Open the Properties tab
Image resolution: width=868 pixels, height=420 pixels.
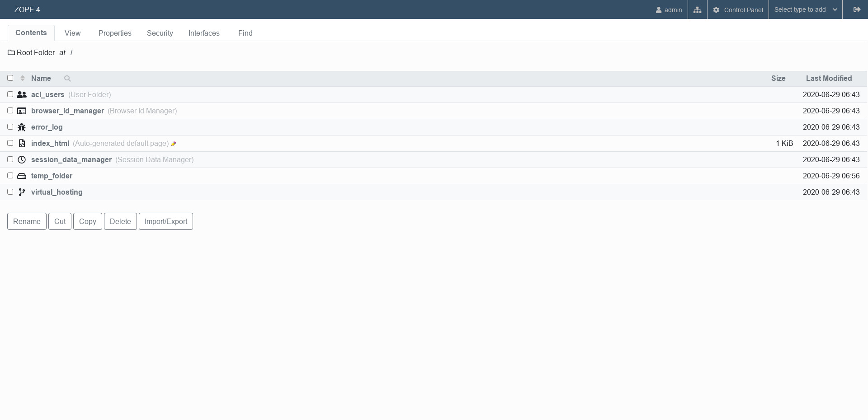click(115, 33)
